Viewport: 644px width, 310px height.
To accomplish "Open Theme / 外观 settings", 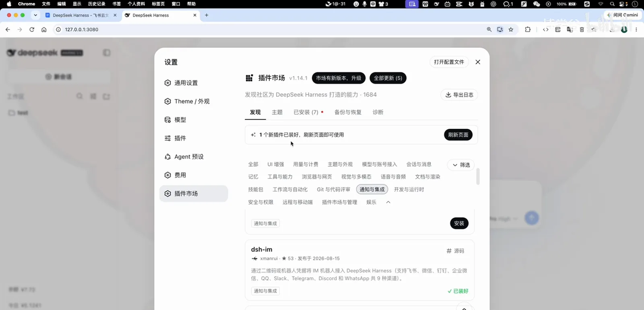I will tap(194, 101).
